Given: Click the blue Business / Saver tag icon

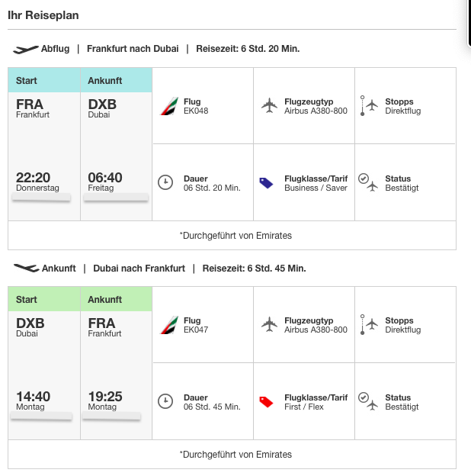Looking at the screenshot, I should click(x=266, y=182).
